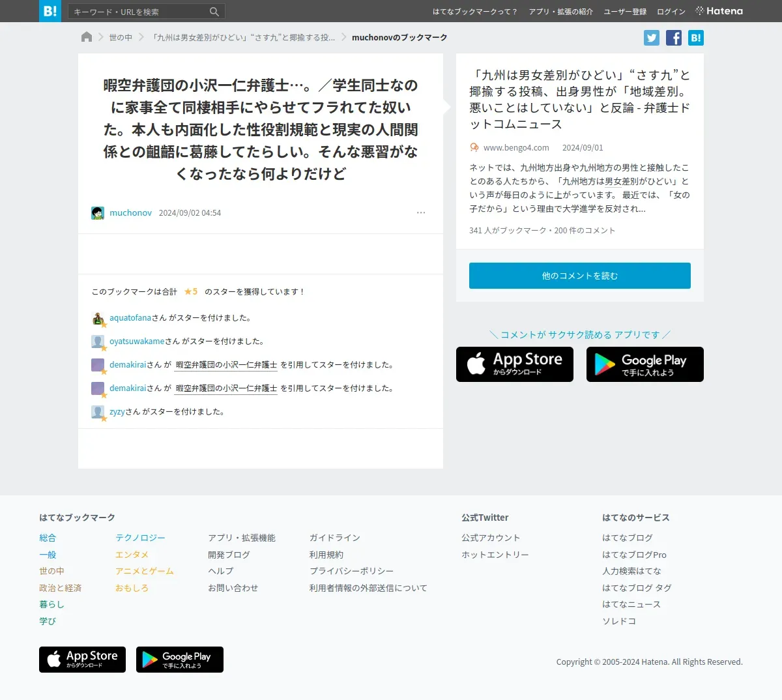Open zyzy user link
The width and height of the screenshot is (782, 700).
(117, 412)
